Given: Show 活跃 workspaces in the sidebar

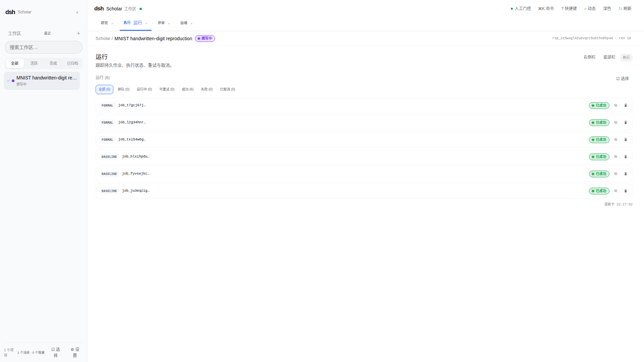Looking at the screenshot, I should click(x=34, y=63).
